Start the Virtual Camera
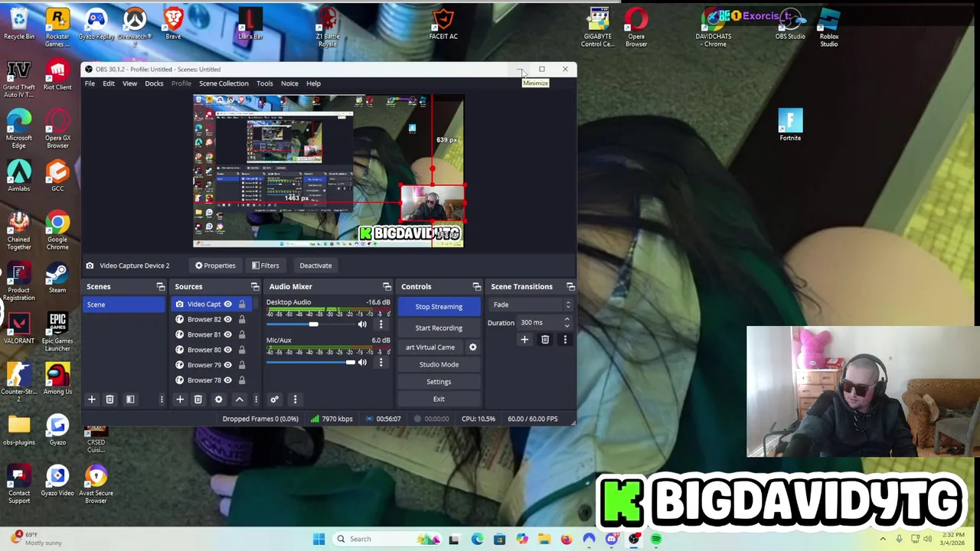The width and height of the screenshot is (980, 551). coord(430,347)
